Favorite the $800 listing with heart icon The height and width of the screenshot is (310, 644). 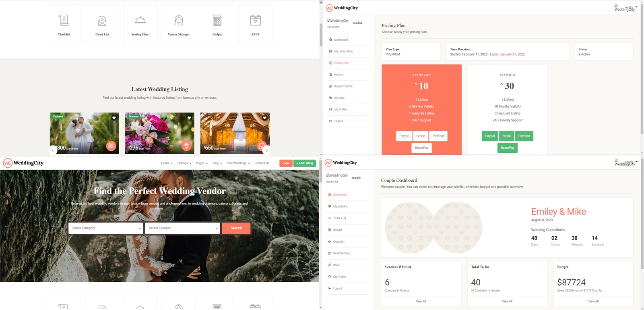(114, 118)
